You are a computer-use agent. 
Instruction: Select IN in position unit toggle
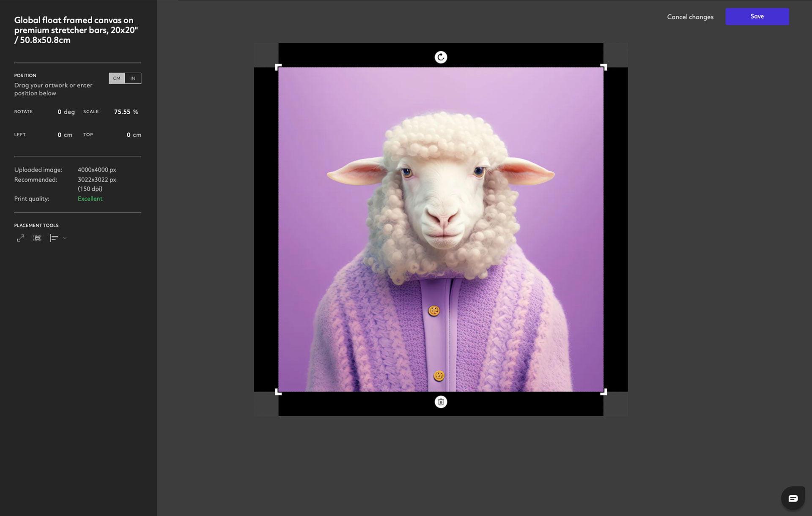click(132, 77)
